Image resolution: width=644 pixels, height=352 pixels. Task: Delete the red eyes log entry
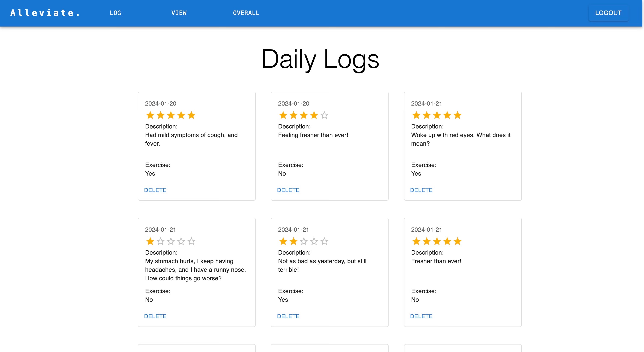point(421,190)
